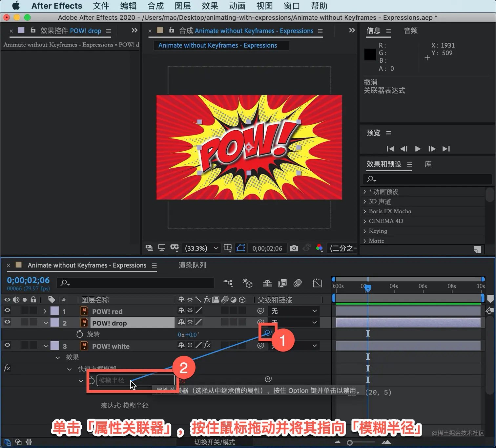
Task: Click the effects and presets search field
Action: coord(427,179)
